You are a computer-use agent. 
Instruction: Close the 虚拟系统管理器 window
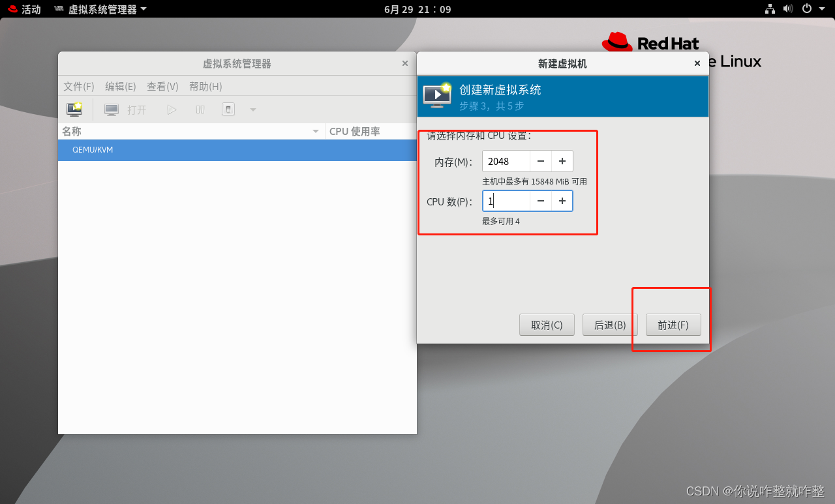pyautogui.click(x=405, y=63)
